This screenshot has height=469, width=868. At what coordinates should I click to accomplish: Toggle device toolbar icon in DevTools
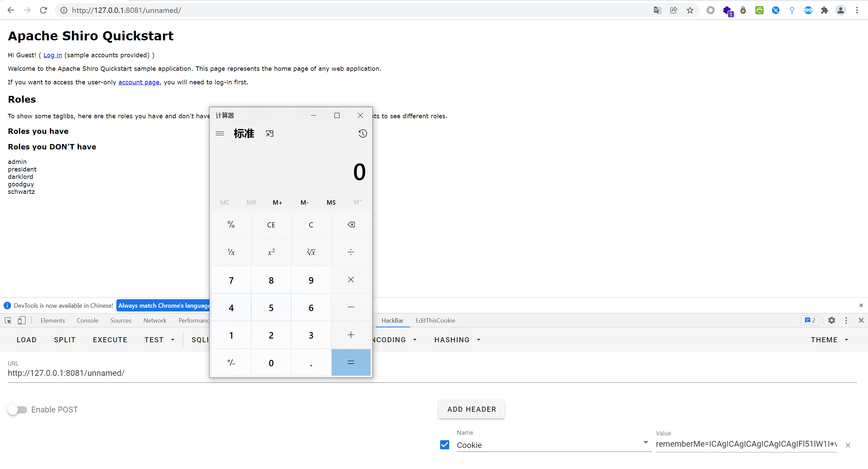coord(22,320)
